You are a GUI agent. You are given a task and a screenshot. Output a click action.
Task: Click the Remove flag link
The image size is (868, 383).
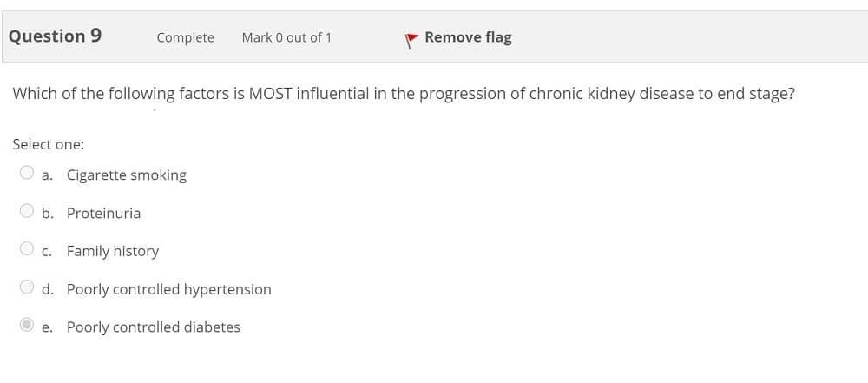click(x=468, y=37)
